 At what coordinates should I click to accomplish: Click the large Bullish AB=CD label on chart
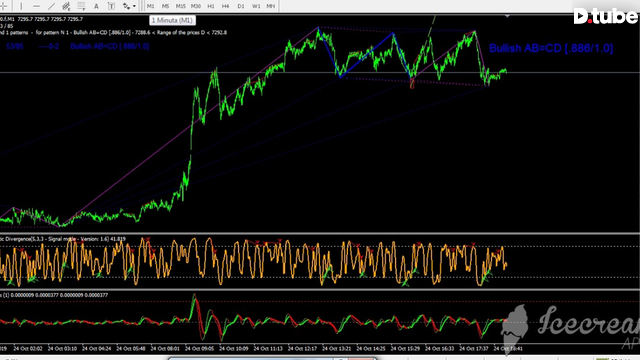tap(551, 48)
